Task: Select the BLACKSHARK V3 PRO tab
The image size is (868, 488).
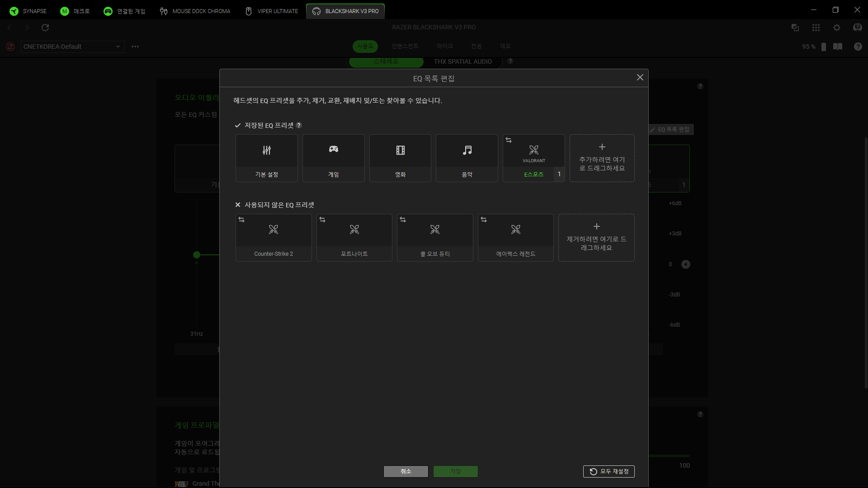Action: pos(345,11)
